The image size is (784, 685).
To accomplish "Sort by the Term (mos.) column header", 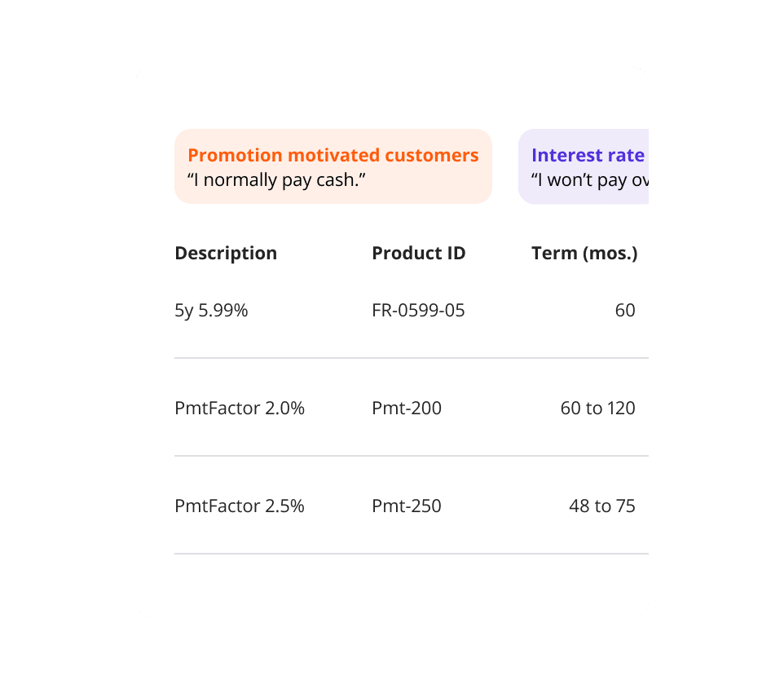I will point(584,253).
